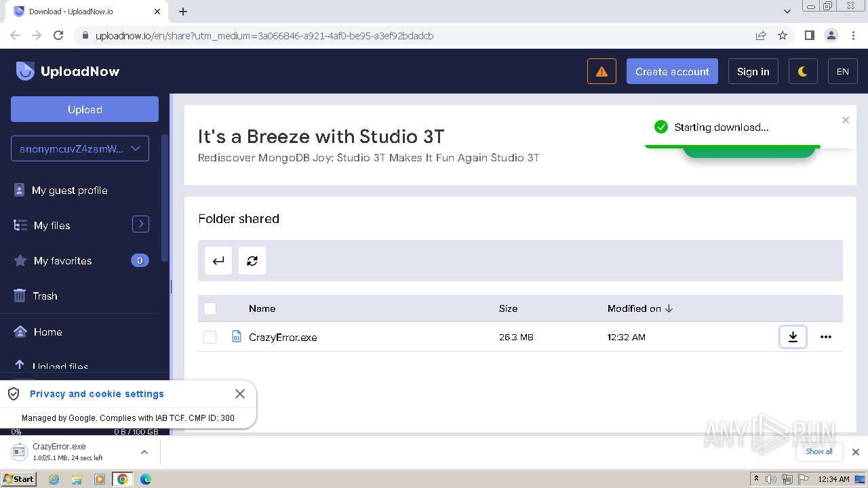Click the UploadNow logo
868x488 pixels.
68,71
